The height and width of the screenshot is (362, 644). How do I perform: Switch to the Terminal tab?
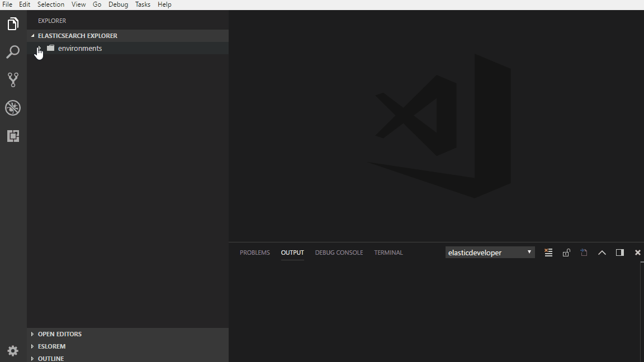click(388, 253)
